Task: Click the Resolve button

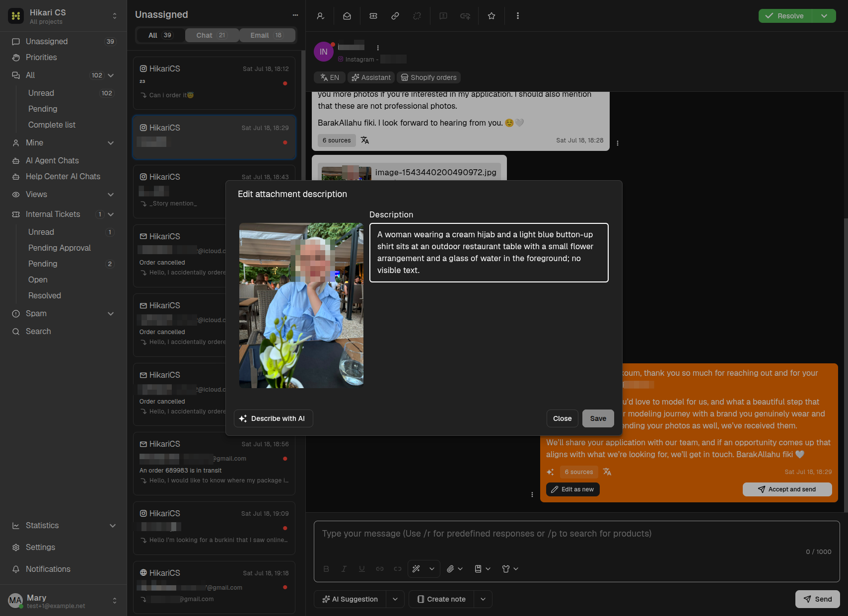Action: (x=785, y=16)
